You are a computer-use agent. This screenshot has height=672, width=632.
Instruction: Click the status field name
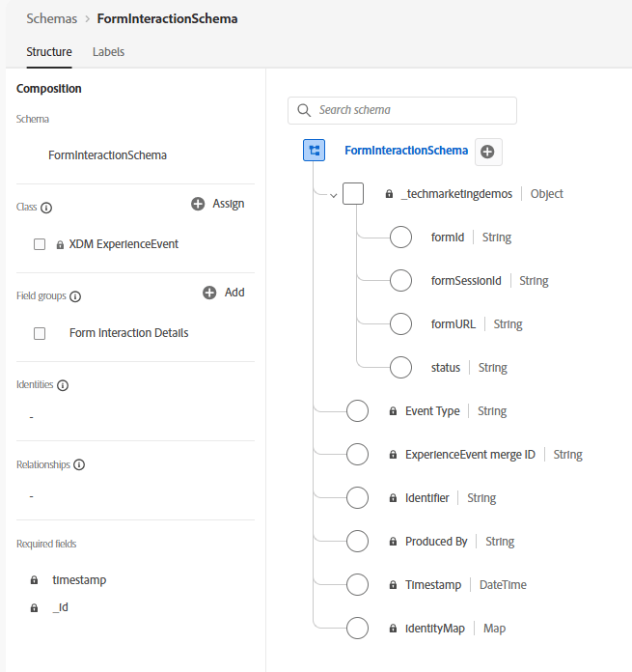(446, 367)
